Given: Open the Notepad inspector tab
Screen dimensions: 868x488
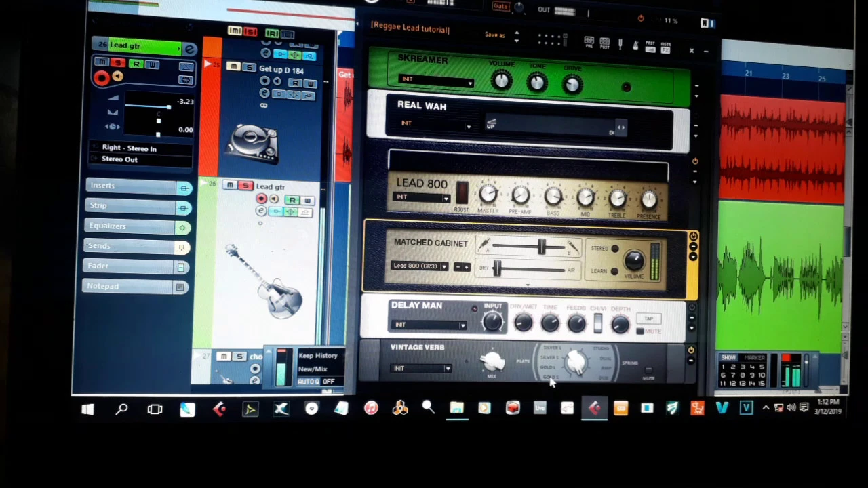Looking at the screenshot, I should point(136,287).
